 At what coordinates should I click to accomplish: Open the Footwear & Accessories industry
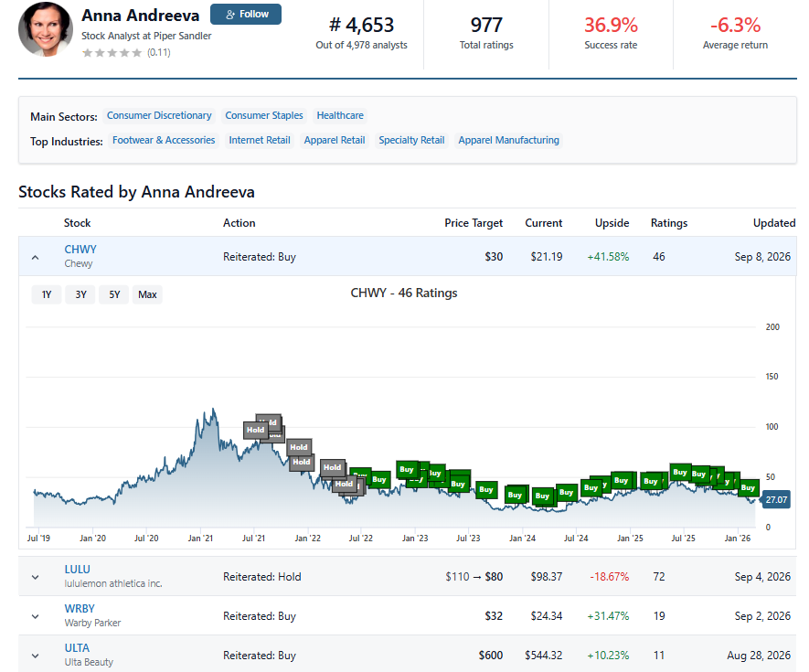164,141
